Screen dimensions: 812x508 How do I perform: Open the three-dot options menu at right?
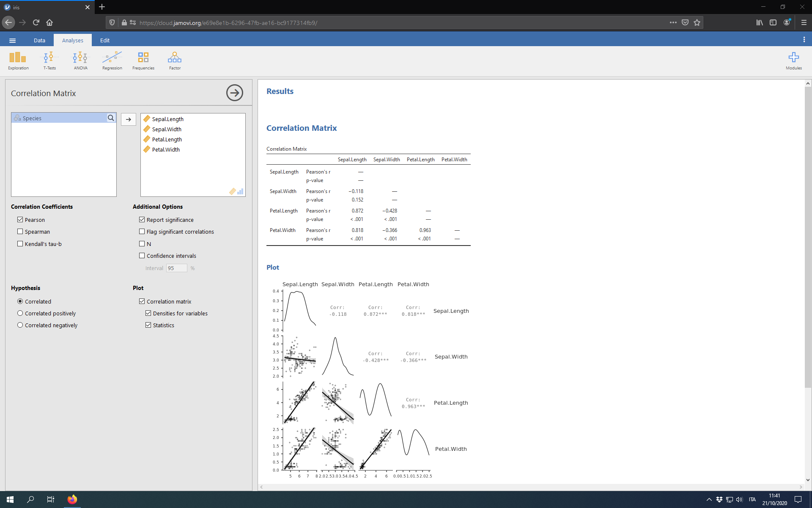point(804,40)
